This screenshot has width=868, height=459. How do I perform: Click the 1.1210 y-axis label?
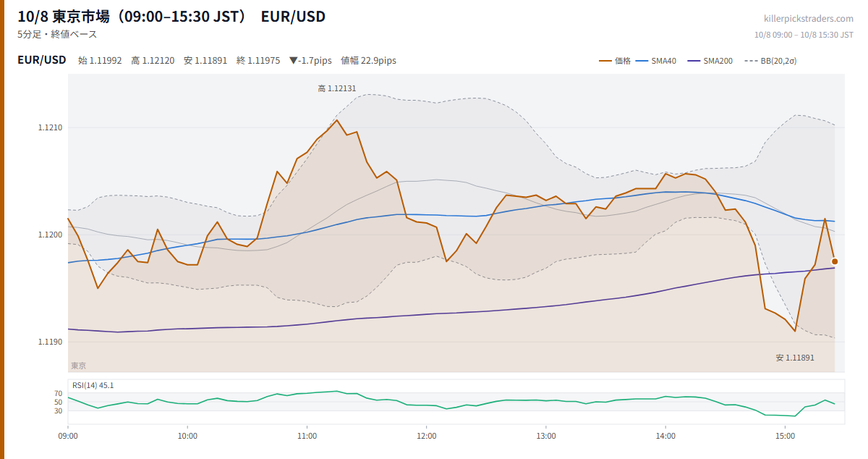pos(50,128)
